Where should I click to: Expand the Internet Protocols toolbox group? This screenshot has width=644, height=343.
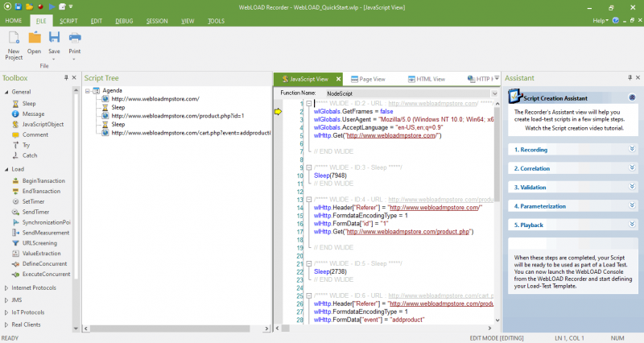click(6, 287)
